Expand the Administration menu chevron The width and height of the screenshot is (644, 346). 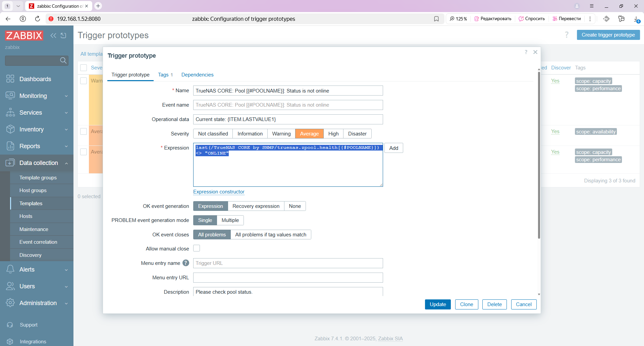coord(66,303)
